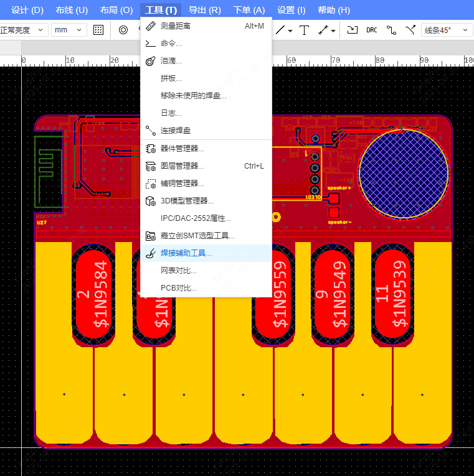Open the 线条45° routing angle dropdown
Image resolution: width=474 pixels, height=476 pixels.
pos(446,30)
